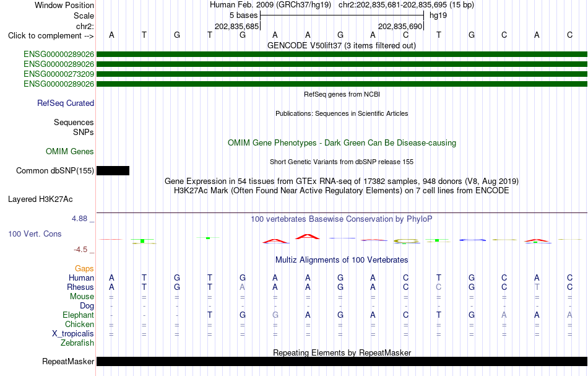Image resolution: width=588 pixels, height=376 pixels.
Task: Click the 'chr2:' ruler label
Action: (x=85, y=26)
